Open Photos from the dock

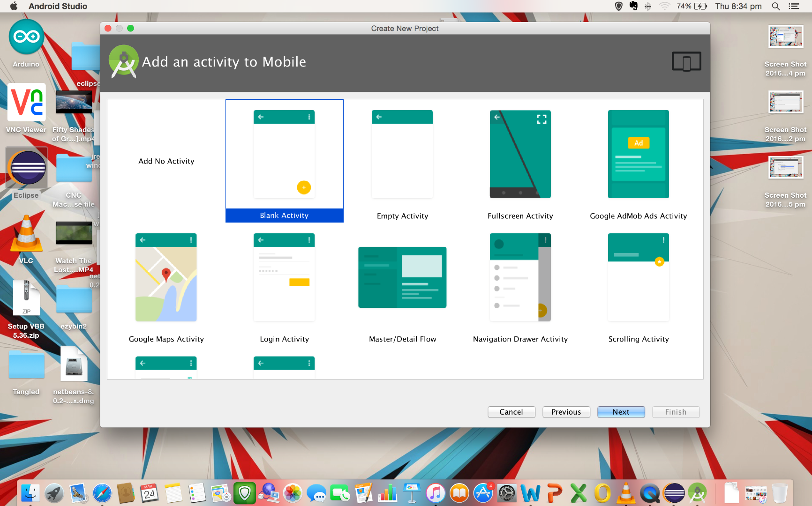click(293, 493)
